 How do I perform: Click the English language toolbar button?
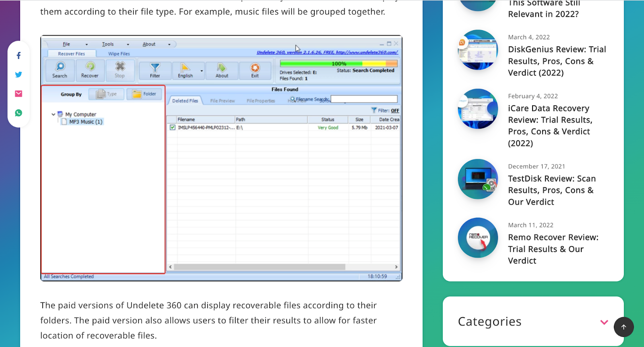pyautogui.click(x=186, y=71)
